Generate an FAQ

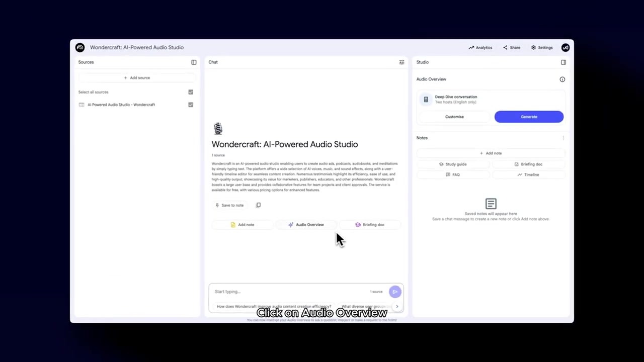pos(452,175)
